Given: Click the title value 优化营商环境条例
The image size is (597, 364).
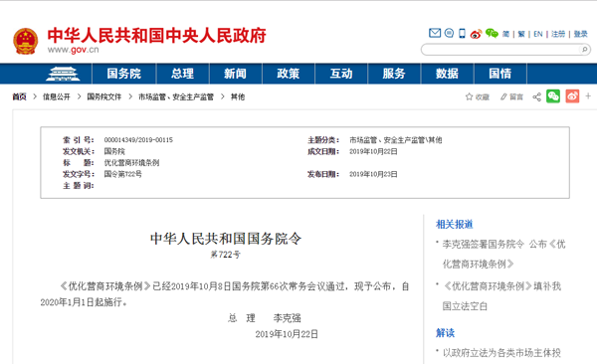Looking at the screenshot, I should 131,163.
